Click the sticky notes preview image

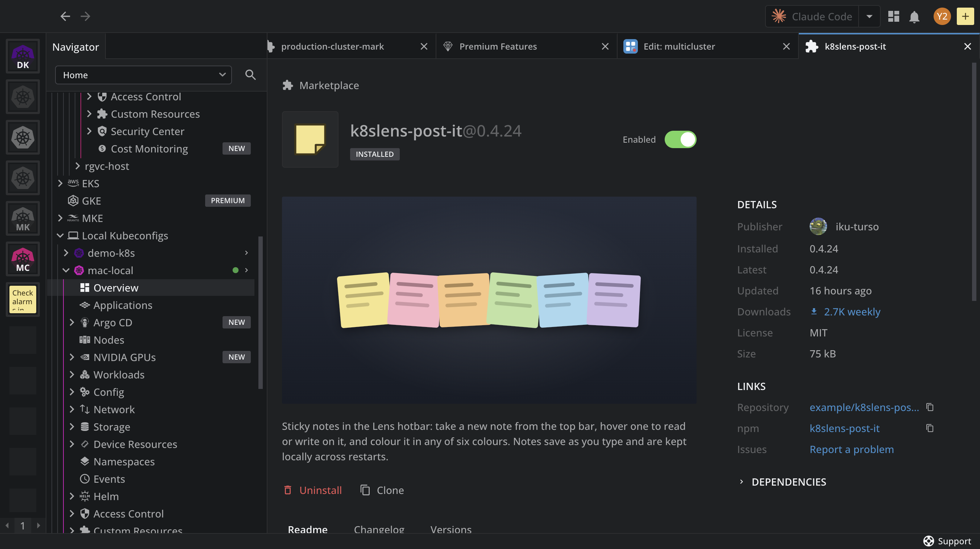click(x=489, y=300)
